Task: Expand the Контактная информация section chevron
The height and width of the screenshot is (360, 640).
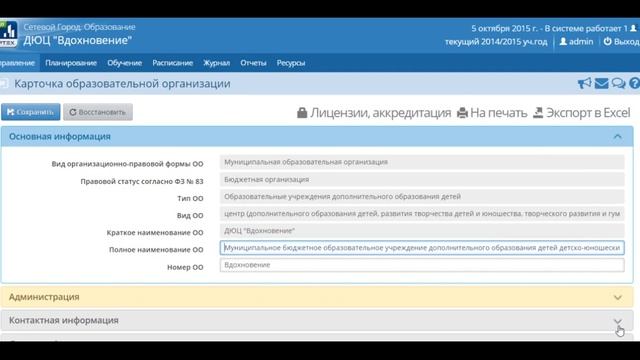Action: click(x=618, y=321)
